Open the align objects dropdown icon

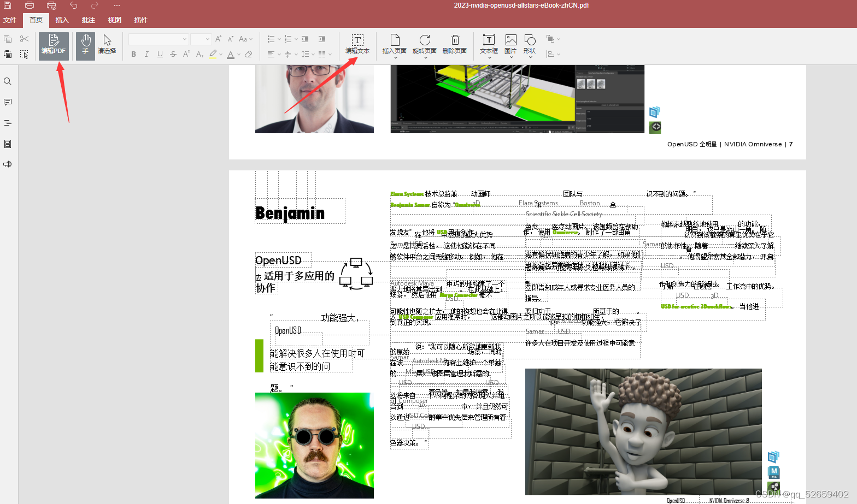click(x=553, y=54)
